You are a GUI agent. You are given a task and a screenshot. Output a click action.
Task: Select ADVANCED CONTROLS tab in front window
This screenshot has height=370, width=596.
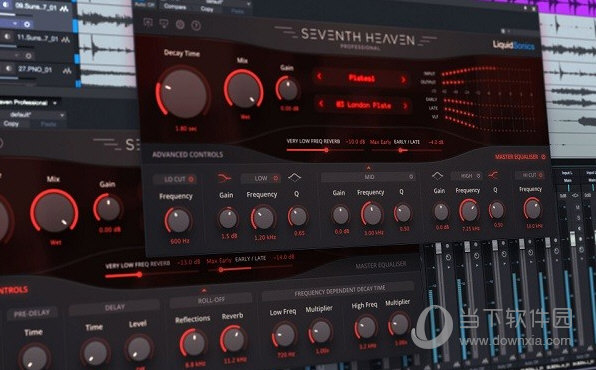pos(187,154)
